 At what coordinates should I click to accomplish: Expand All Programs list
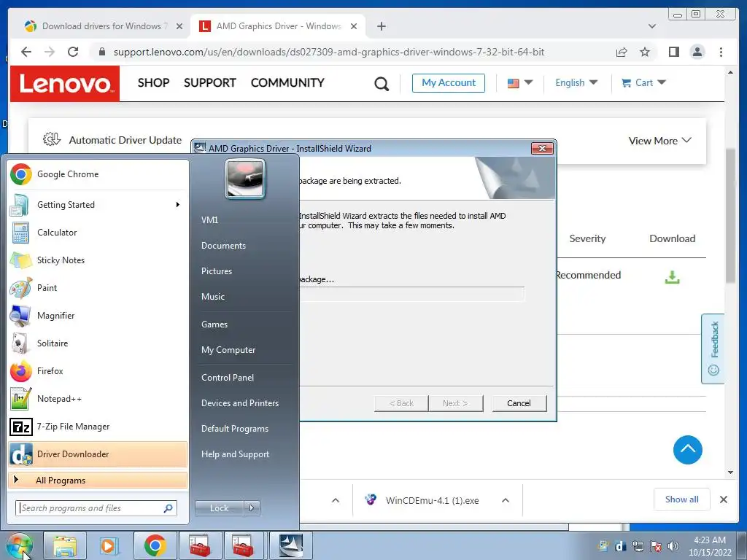tap(98, 481)
